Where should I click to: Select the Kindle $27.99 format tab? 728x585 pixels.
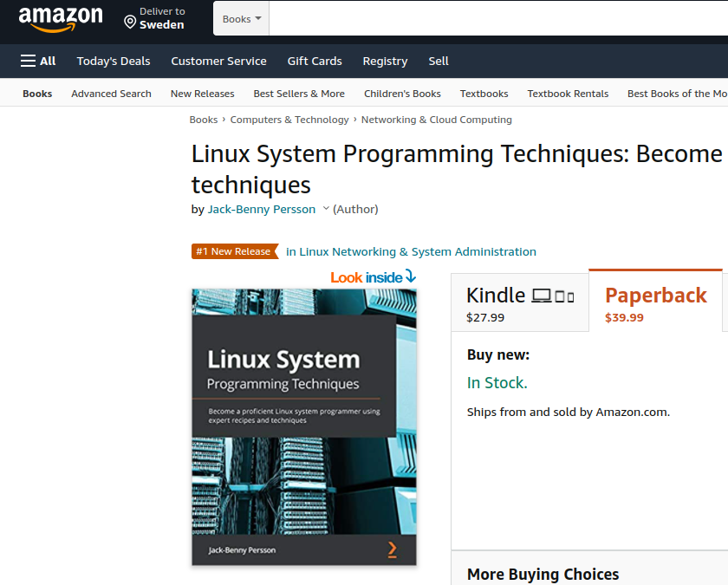520,302
